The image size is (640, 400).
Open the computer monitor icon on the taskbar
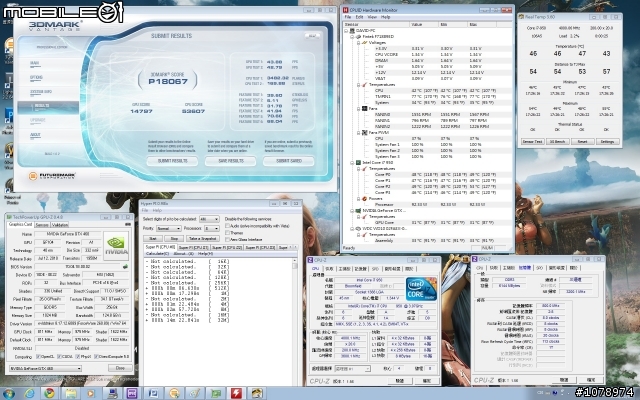point(111,393)
